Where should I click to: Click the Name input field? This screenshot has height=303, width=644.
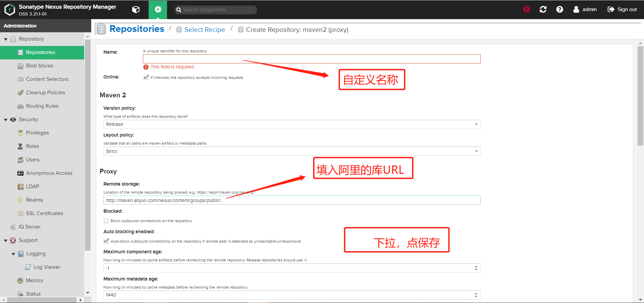point(312,59)
